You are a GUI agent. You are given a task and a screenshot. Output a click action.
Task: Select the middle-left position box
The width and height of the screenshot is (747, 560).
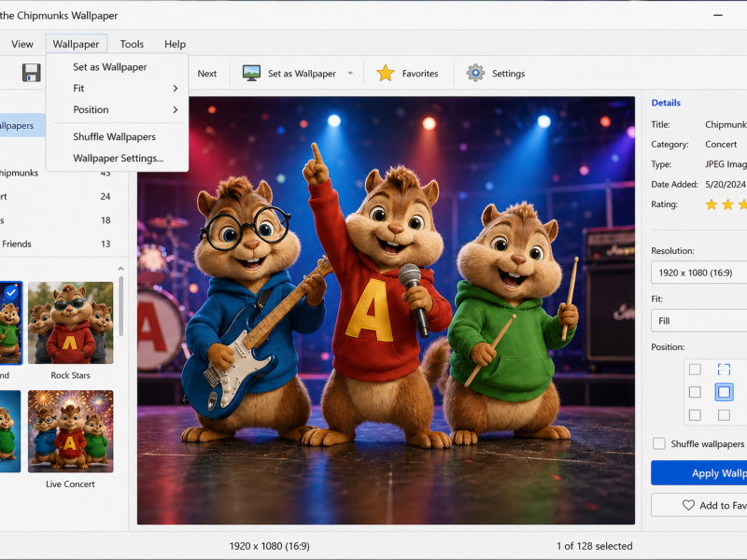695,392
